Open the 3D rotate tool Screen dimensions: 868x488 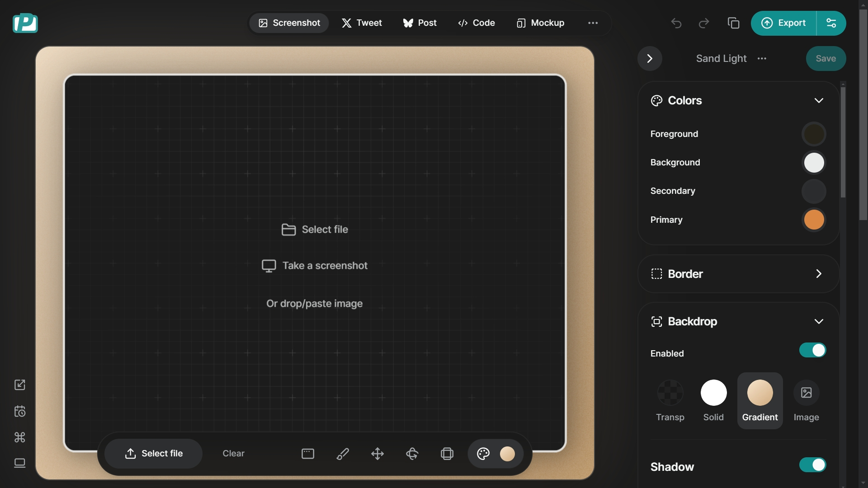click(412, 454)
